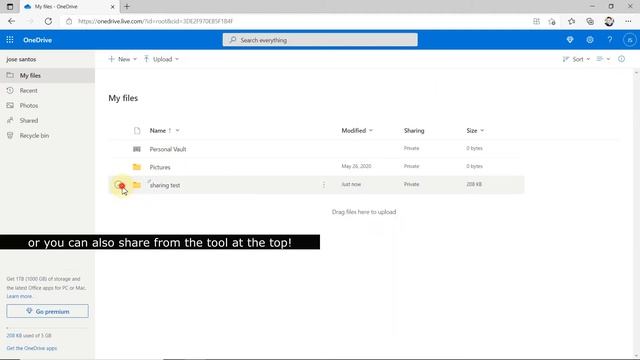
Task: Reload the page with the refresh icon
Action: point(48,21)
